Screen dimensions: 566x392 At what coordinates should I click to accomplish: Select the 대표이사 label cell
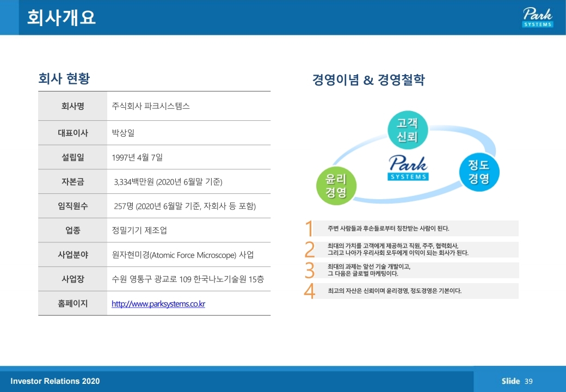[72, 133]
